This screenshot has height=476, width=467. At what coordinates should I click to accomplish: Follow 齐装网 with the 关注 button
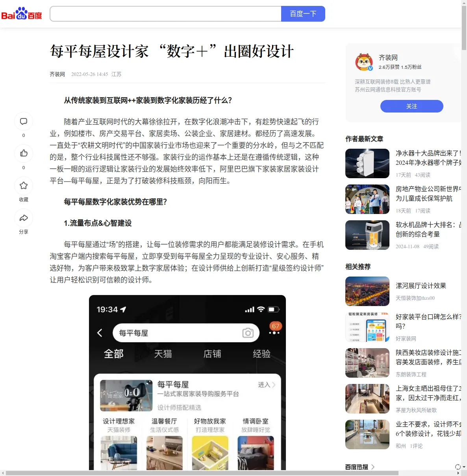411,106
